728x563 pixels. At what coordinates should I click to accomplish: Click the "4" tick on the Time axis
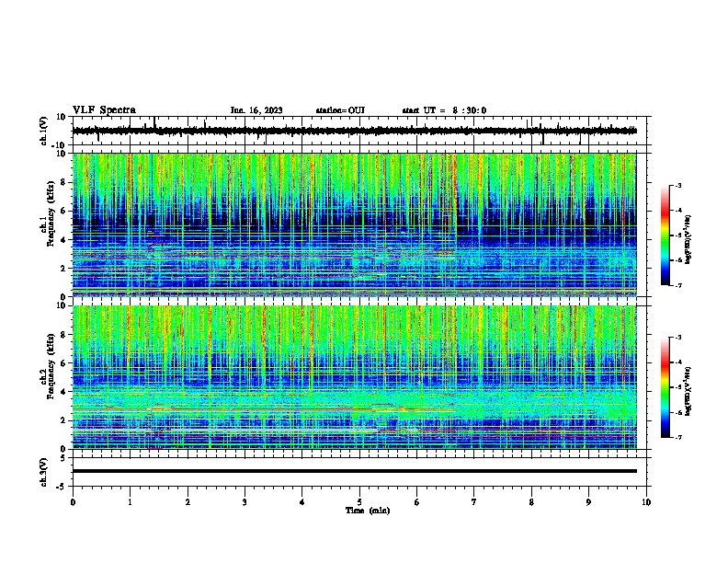pos(302,502)
